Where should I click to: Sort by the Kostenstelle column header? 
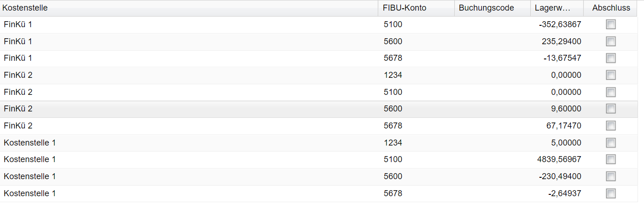pos(25,8)
